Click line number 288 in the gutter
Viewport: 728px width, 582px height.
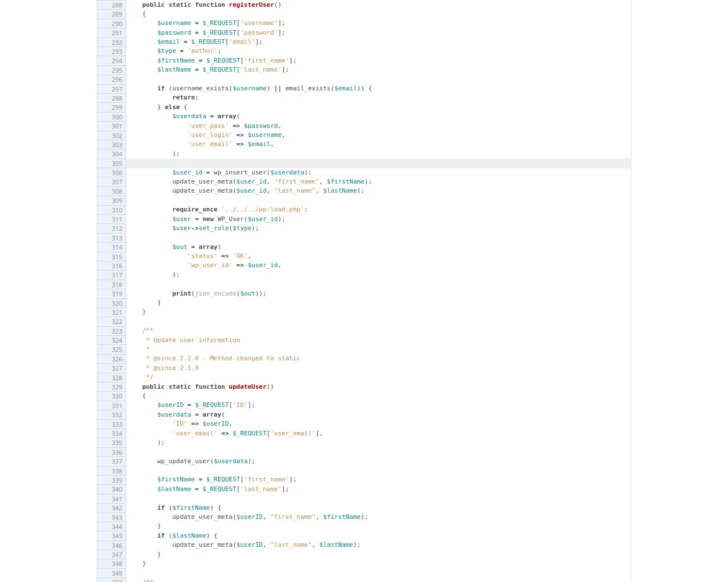117,5
